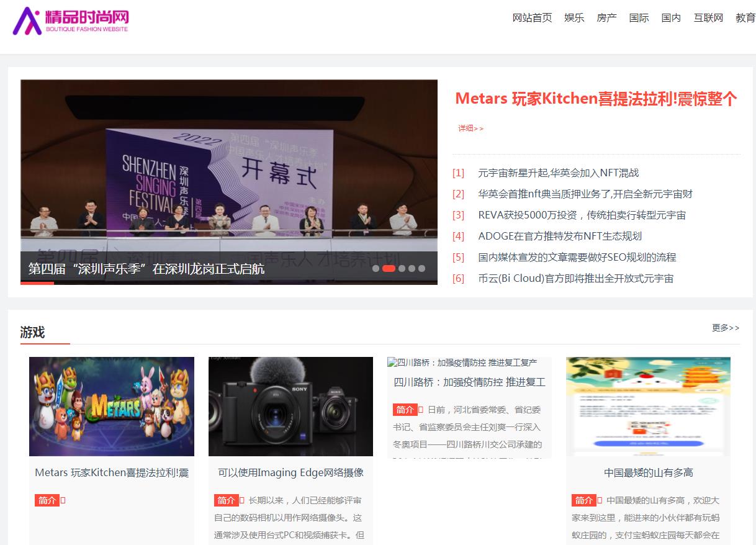Open the 网站首页 nav item

coord(532,18)
